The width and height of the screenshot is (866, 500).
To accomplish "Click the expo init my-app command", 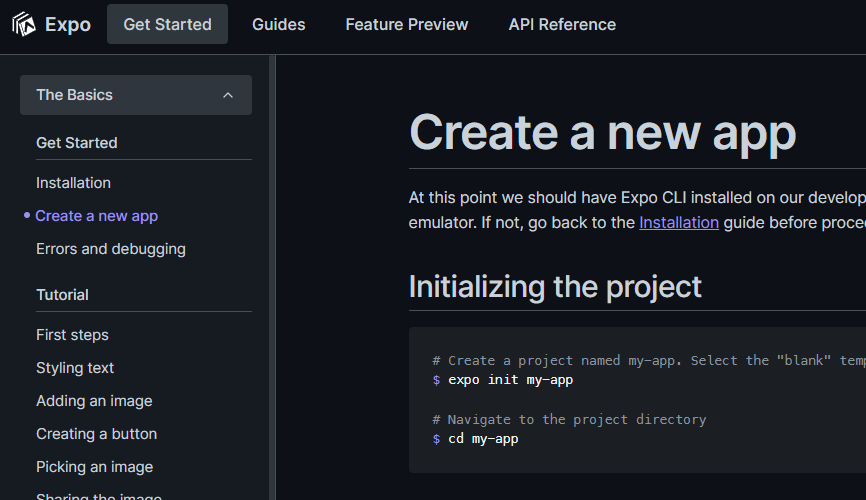I will [510, 380].
